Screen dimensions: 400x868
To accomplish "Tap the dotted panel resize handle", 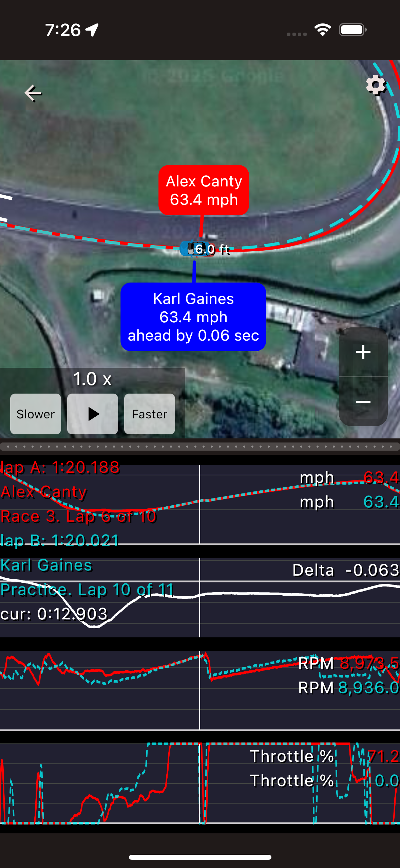I will pyautogui.click(x=200, y=447).
